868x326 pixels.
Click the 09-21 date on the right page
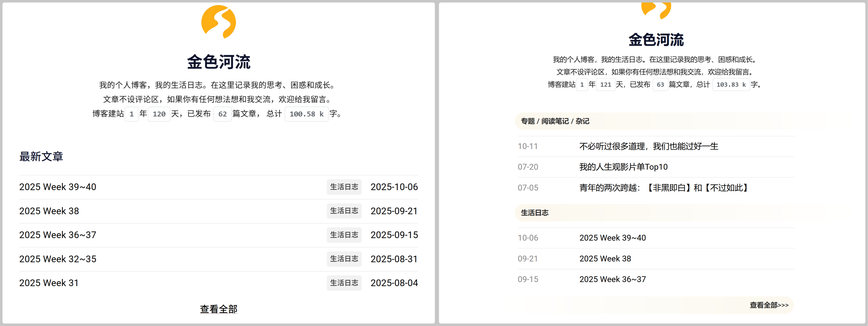click(528, 259)
